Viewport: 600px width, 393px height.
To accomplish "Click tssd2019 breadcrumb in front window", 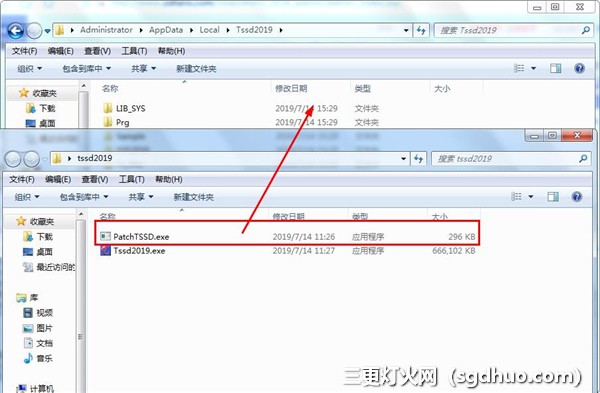I will coord(95,158).
